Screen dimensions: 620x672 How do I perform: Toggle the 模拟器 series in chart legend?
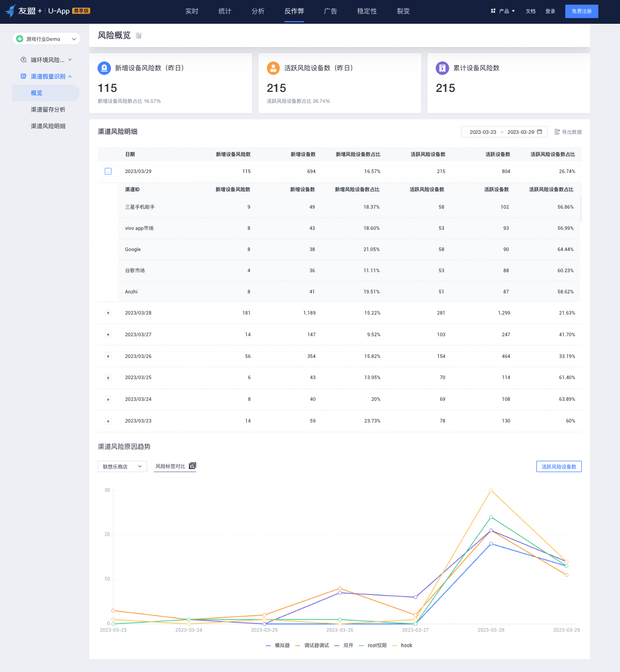[278, 646]
